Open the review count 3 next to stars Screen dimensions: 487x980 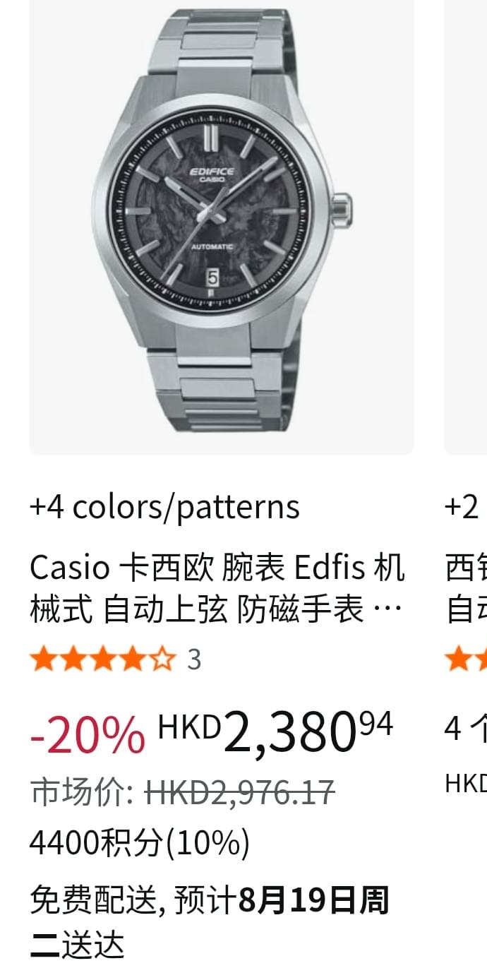(x=194, y=659)
